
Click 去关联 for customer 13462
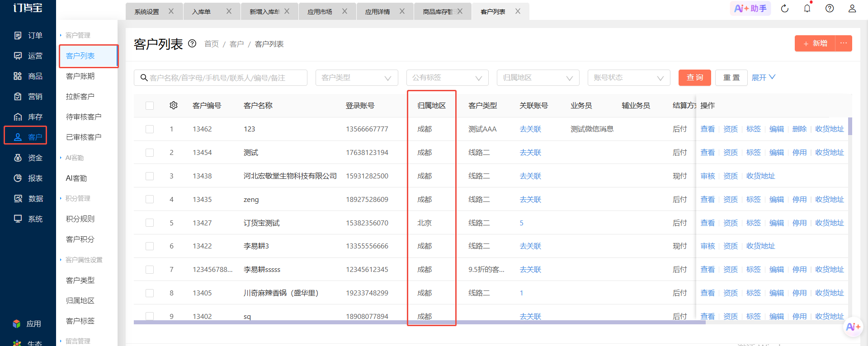(530, 129)
